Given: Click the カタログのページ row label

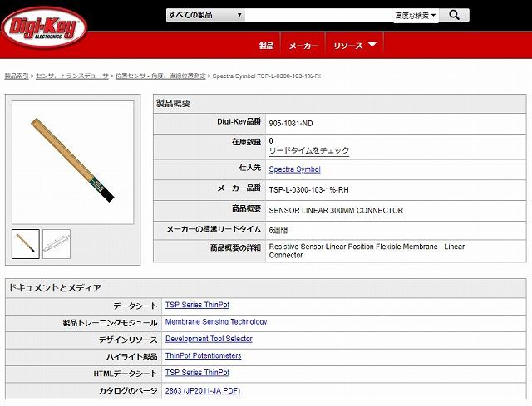Looking at the screenshot, I should [x=128, y=391].
